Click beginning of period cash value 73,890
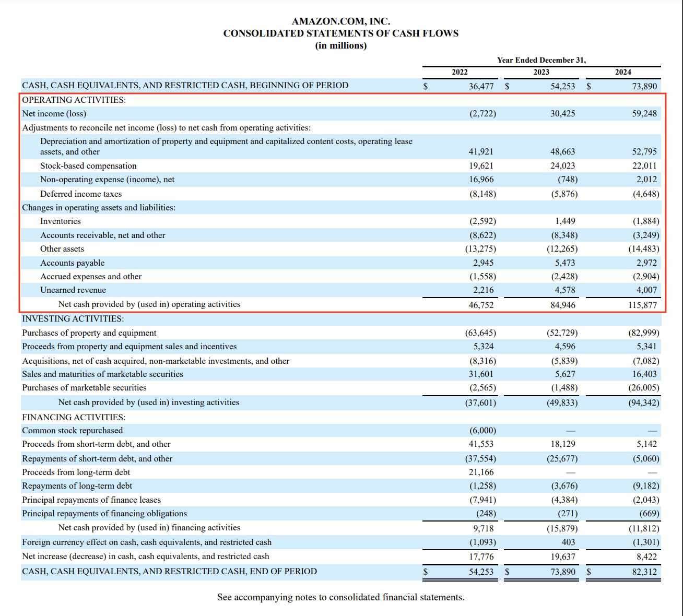This screenshot has width=683, height=616. (x=644, y=86)
